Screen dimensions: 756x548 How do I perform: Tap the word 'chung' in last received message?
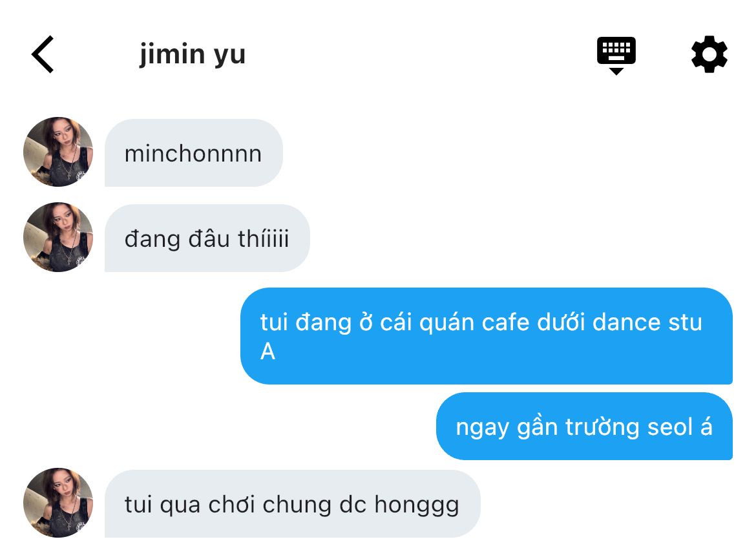click(297, 505)
